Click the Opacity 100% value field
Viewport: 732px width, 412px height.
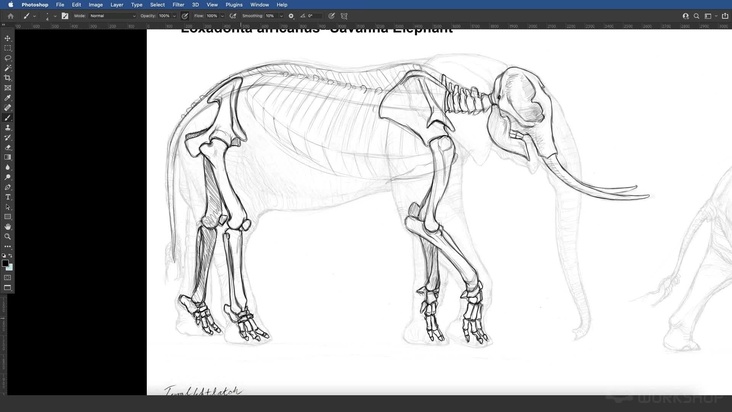tap(164, 16)
